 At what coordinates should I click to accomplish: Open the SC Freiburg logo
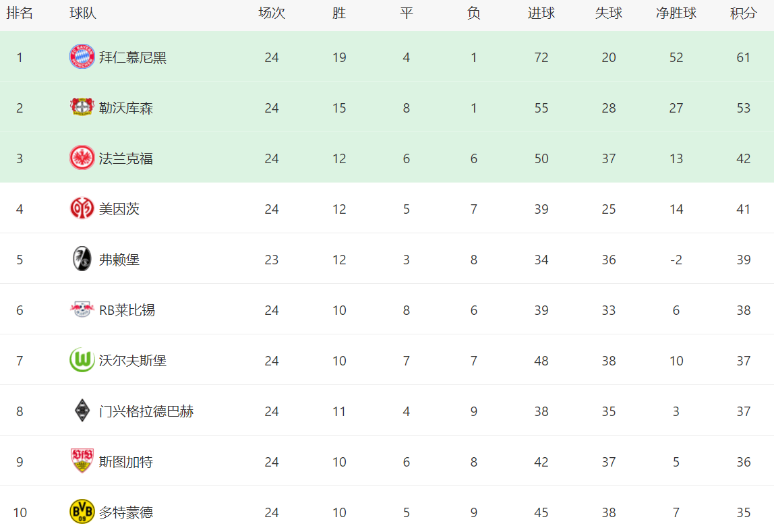[82, 259]
